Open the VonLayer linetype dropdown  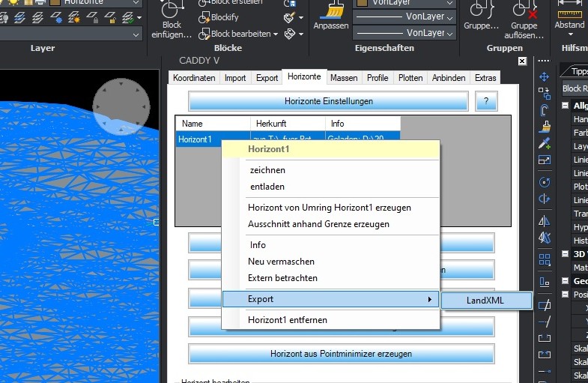tap(404, 16)
